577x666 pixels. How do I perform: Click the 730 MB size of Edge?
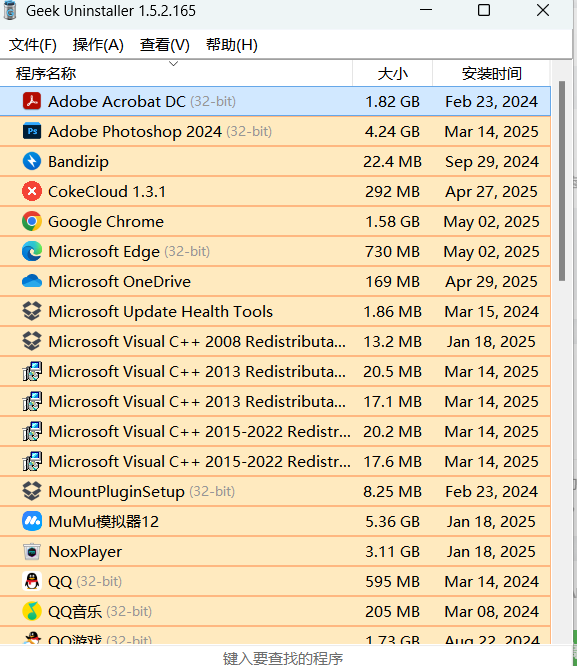(x=393, y=251)
